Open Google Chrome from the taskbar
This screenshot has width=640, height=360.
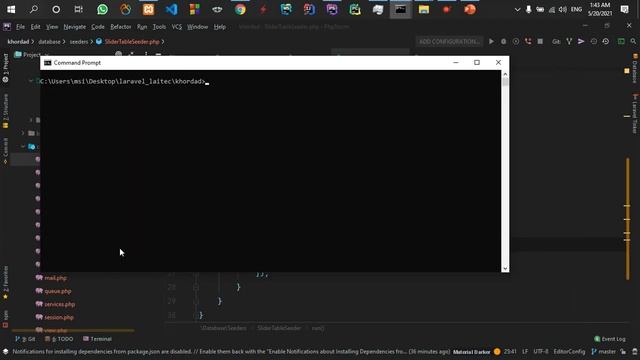click(240, 9)
